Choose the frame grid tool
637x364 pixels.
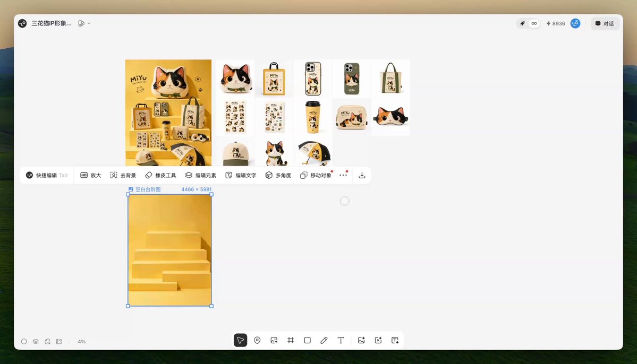pyautogui.click(x=291, y=340)
